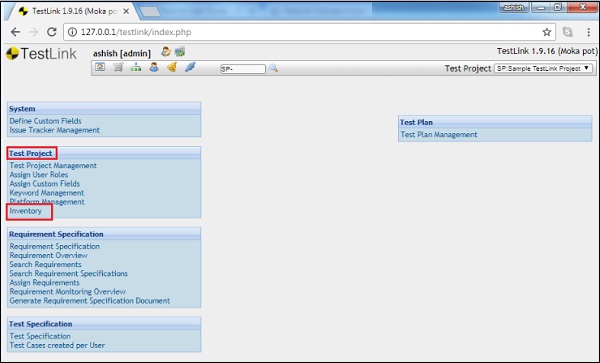Reload the page with browser refresh button
The width and height of the screenshot is (600, 363).
point(52,32)
